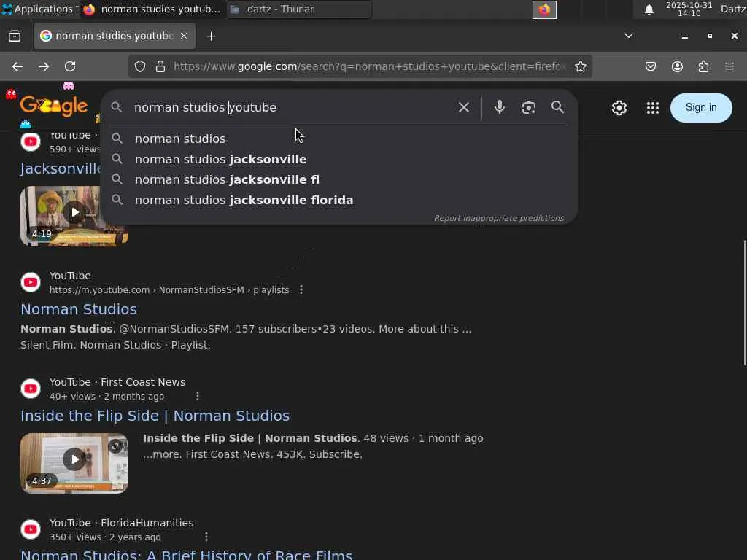
Task: Expand the list all tabs chevron
Action: (629, 36)
